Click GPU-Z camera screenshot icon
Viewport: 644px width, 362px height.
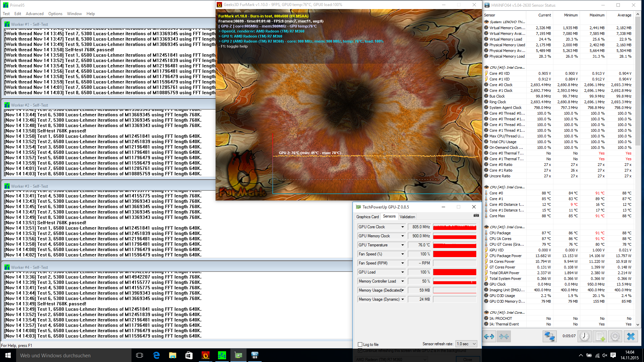[476, 216]
